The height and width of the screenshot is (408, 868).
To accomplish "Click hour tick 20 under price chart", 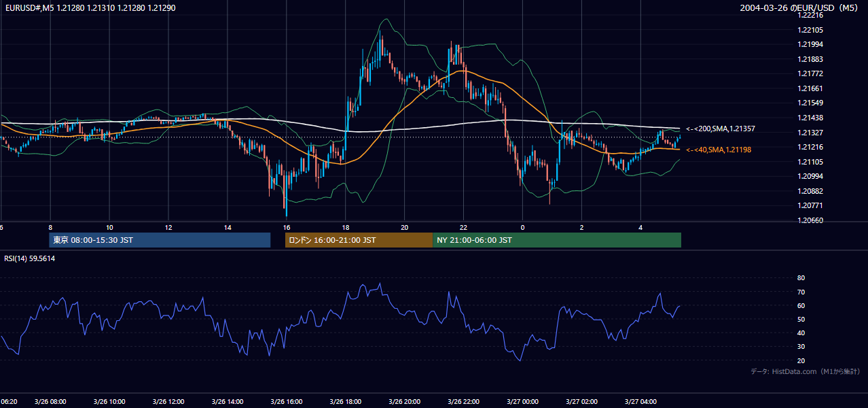I will (x=405, y=227).
